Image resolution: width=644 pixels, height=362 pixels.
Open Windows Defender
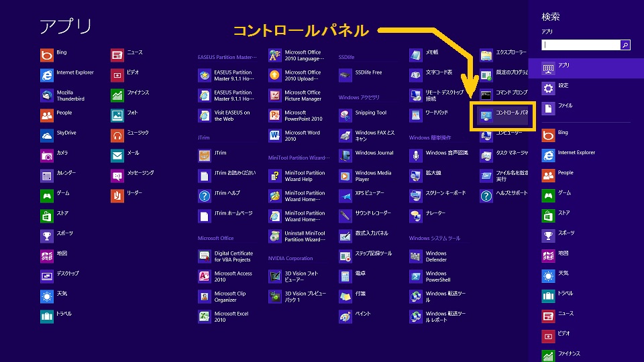tap(429, 256)
